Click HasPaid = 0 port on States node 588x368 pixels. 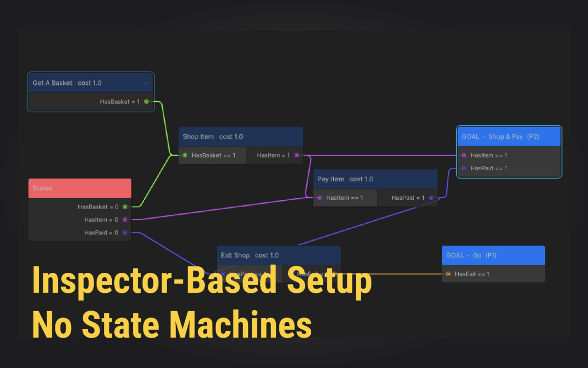pos(125,233)
